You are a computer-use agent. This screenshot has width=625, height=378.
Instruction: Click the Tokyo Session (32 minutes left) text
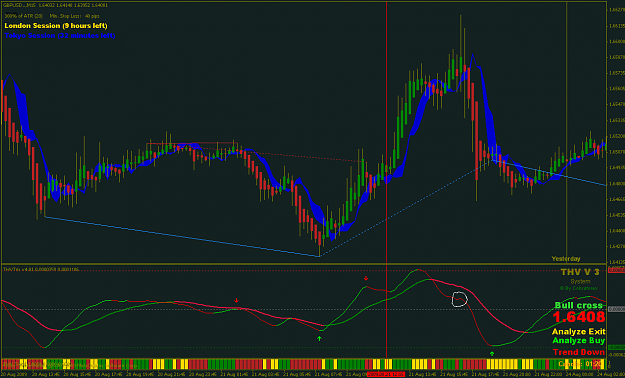click(x=60, y=35)
